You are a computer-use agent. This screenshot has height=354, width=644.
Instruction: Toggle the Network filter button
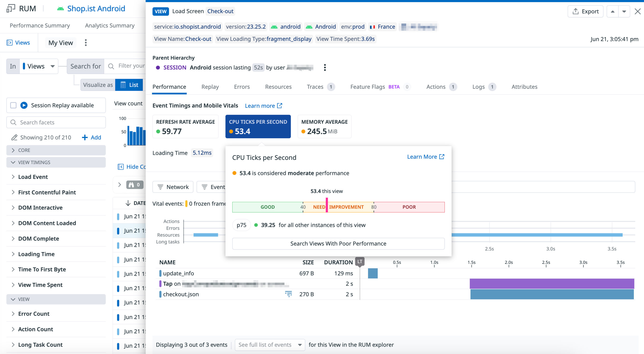point(173,187)
